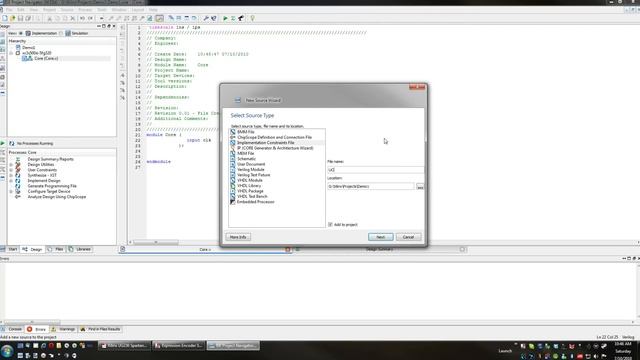
Task: Switch to the Libraries panel tab
Action: pyautogui.click(x=80, y=249)
